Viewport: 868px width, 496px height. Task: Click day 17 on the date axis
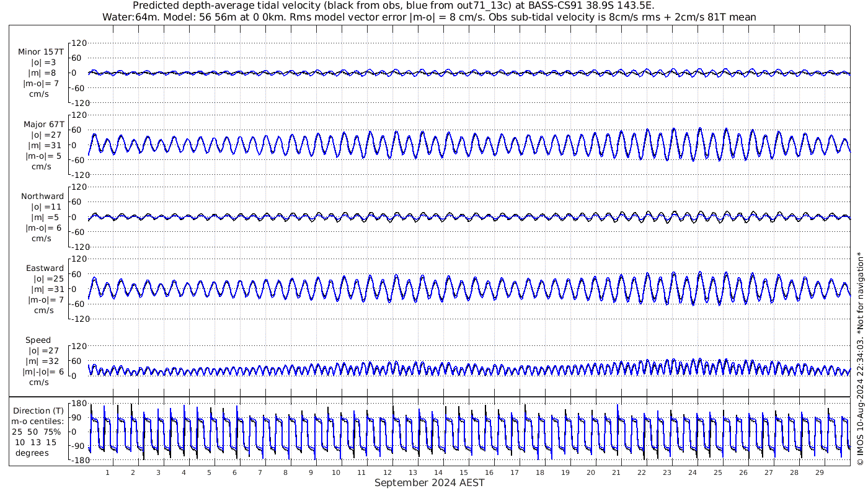pos(514,472)
